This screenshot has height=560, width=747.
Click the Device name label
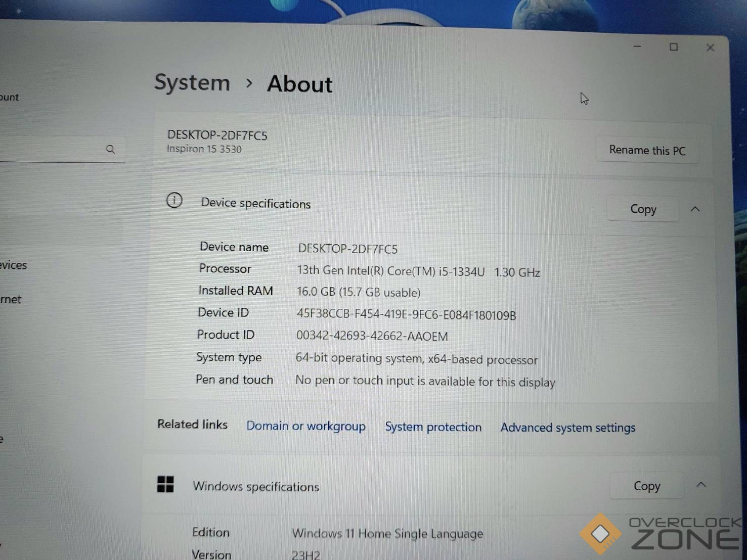(234, 247)
